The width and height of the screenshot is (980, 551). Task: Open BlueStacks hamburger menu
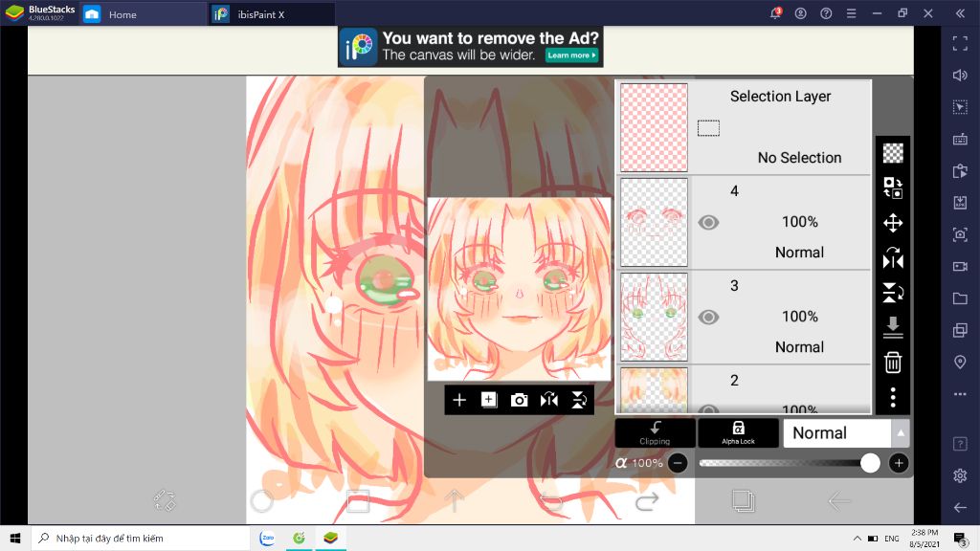click(851, 13)
